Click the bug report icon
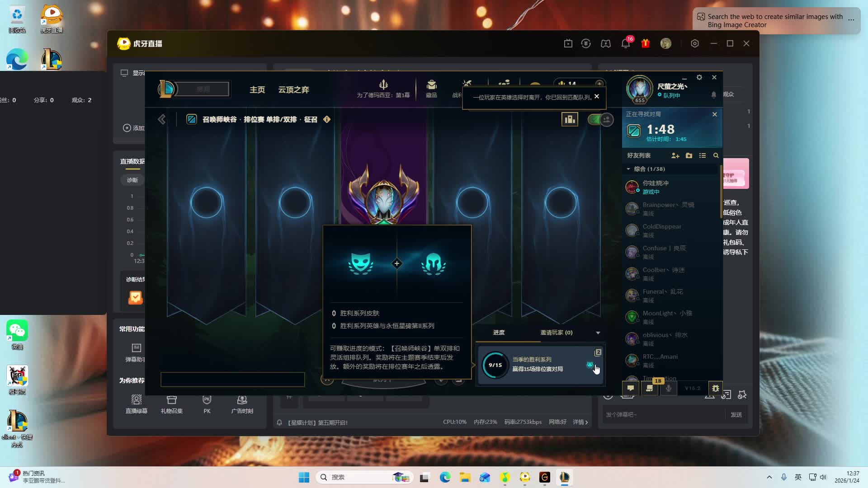 tap(715, 388)
